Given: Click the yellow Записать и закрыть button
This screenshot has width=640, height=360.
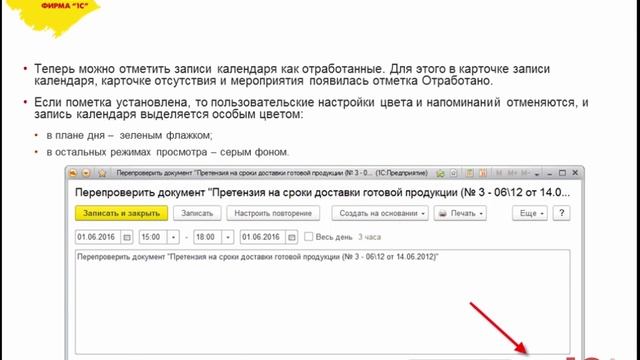Looking at the screenshot, I should (x=122, y=213).
